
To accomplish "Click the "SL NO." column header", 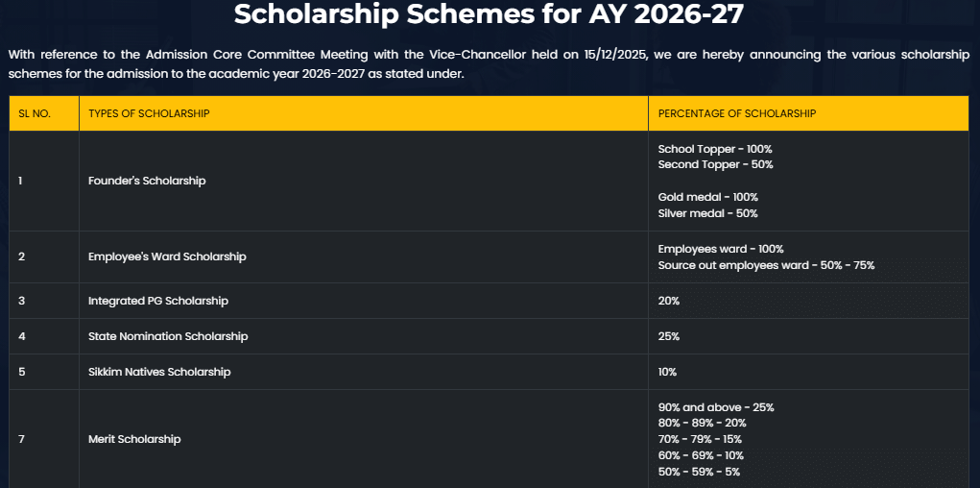I will (x=35, y=113).
